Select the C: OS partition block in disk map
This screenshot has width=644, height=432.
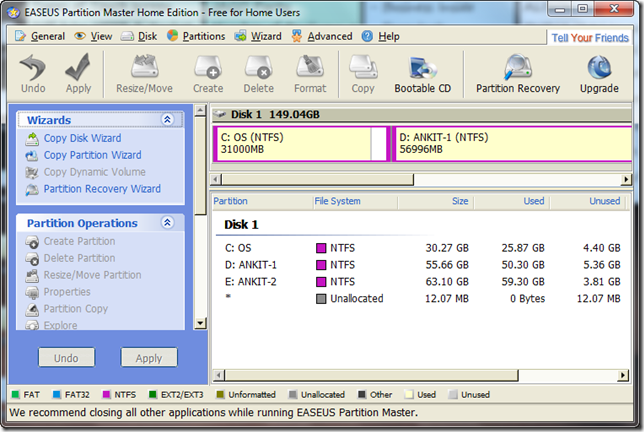click(301, 144)
